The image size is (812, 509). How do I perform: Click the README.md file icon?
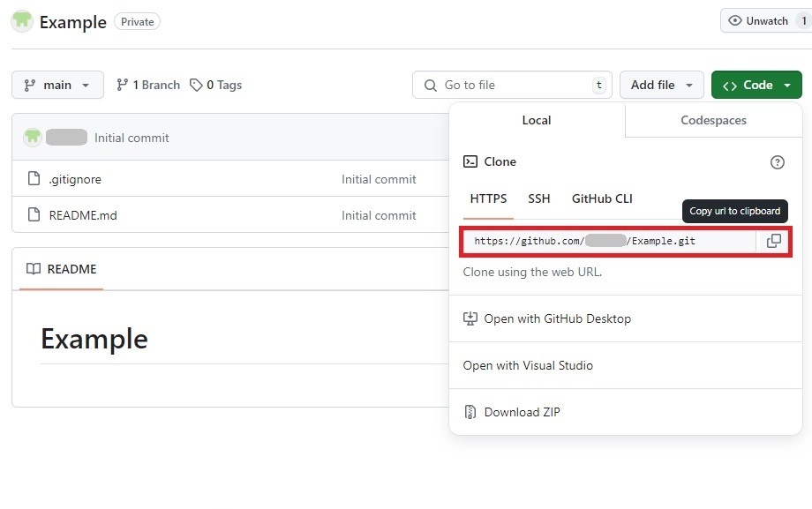tap(34, 215)
